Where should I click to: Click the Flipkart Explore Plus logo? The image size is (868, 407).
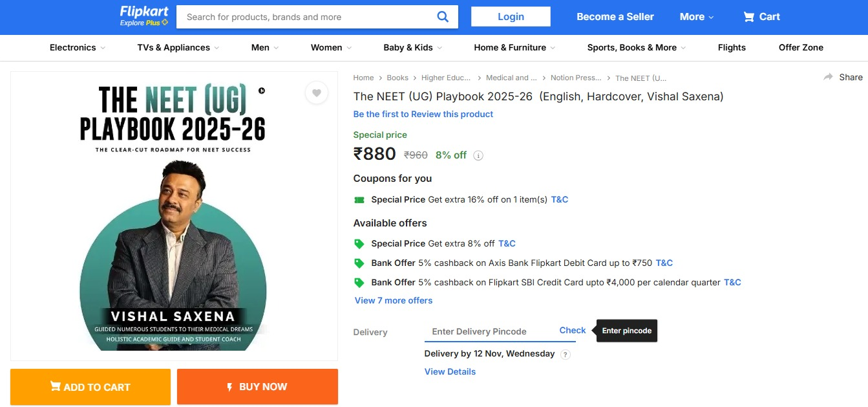144,17
